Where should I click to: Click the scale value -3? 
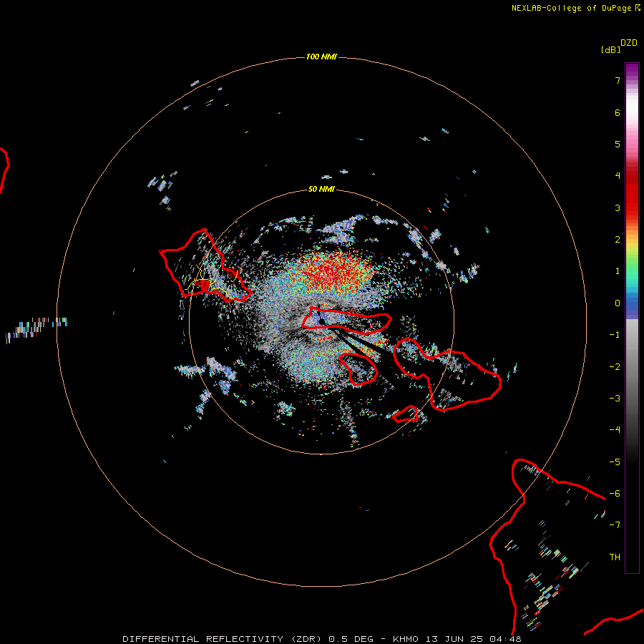click(615, 399)
